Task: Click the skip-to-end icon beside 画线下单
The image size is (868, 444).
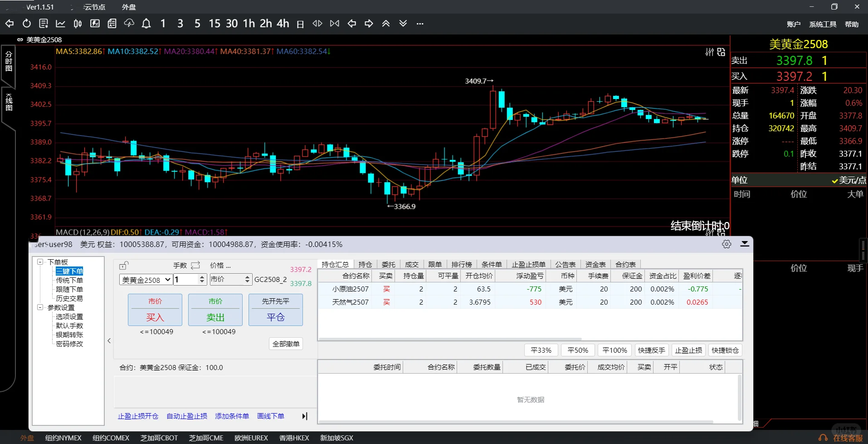Action: [305, 416]
